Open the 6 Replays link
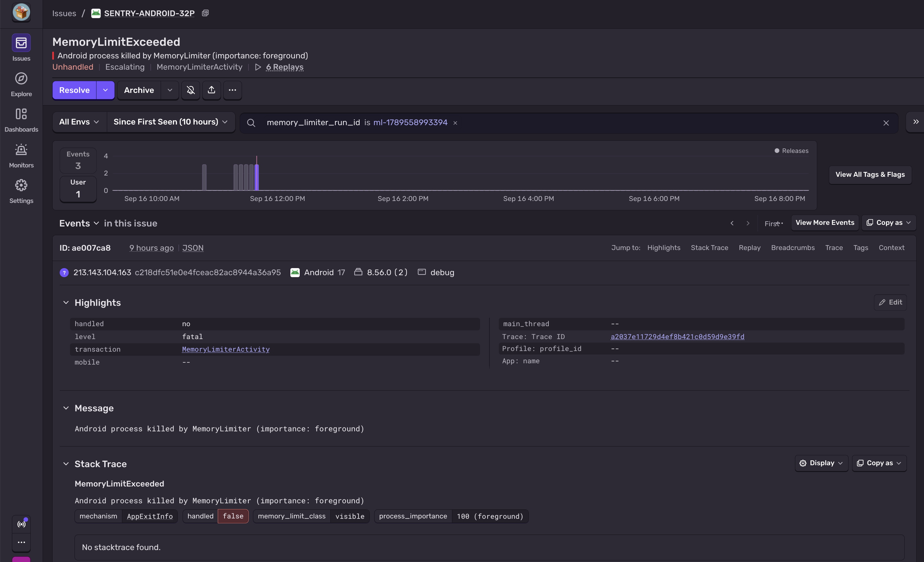924x562 pixels. 285,67
